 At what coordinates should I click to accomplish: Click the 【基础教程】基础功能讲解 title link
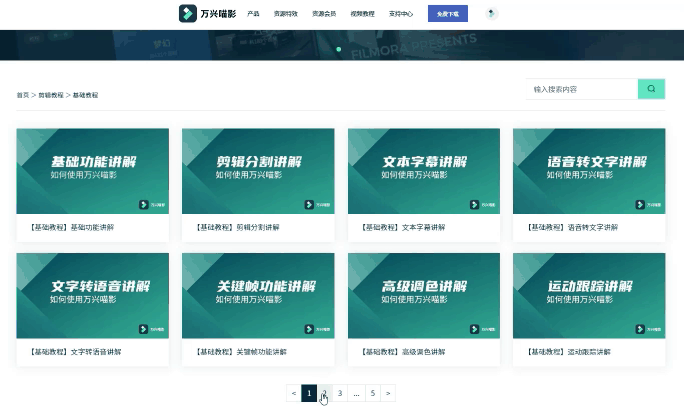point(72,227)
